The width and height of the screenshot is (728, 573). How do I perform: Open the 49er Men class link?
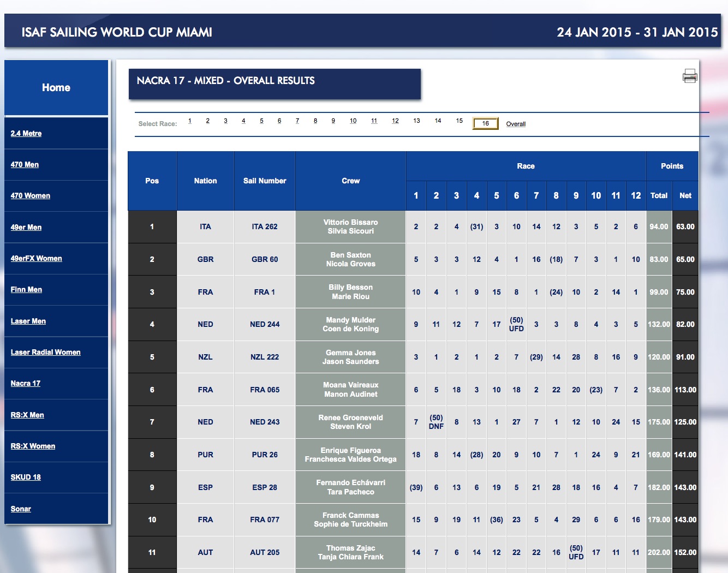point(26,227)
